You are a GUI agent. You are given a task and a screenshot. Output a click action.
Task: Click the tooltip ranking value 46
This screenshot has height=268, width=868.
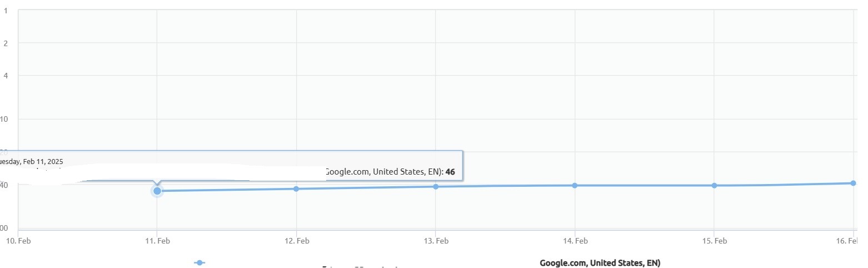(x=450, y=172)
